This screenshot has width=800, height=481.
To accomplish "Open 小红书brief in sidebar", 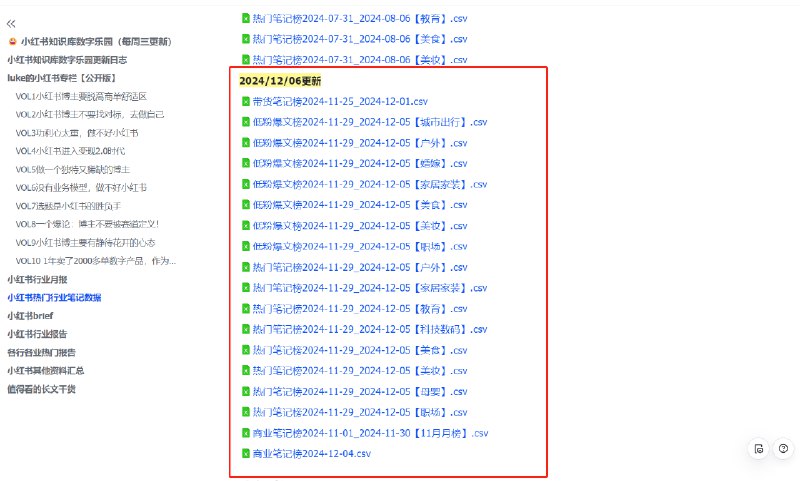I will [30, 316].
